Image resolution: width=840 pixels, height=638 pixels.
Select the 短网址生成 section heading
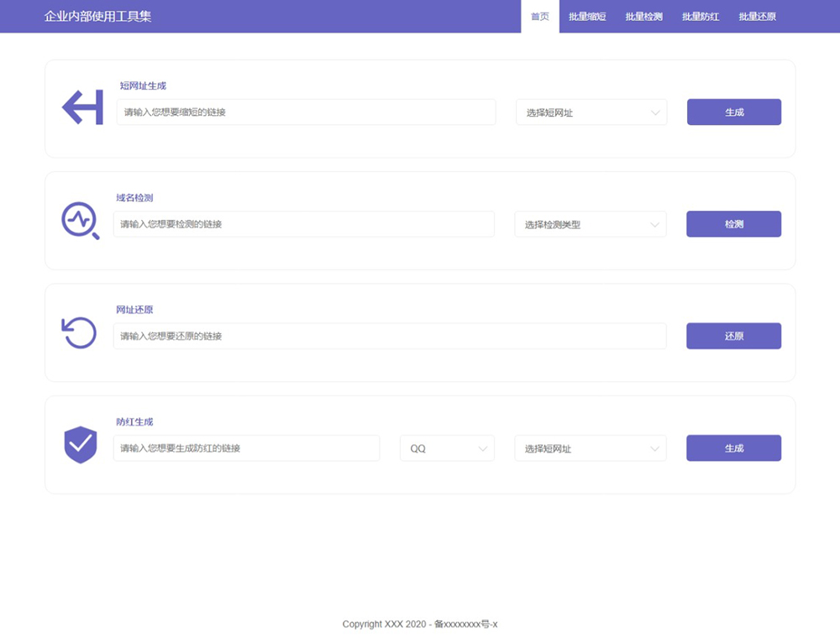[141, 86]
